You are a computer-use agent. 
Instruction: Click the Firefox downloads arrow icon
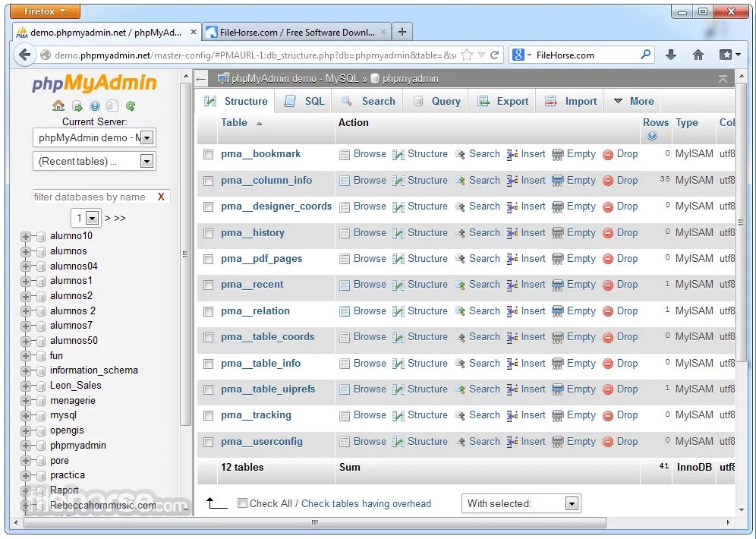(x=671, y=55)
